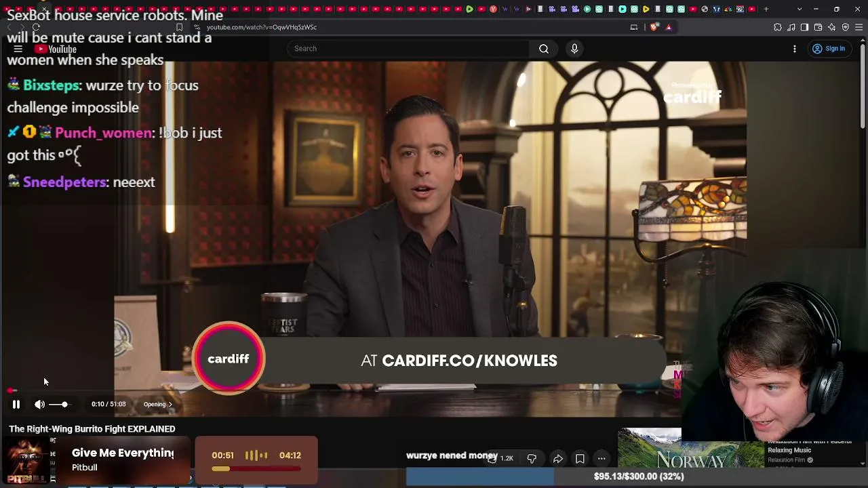This screenshot has height=488, width=868.
Task: Open the Brave Rewards triangle icon
Action: (669, 27)
